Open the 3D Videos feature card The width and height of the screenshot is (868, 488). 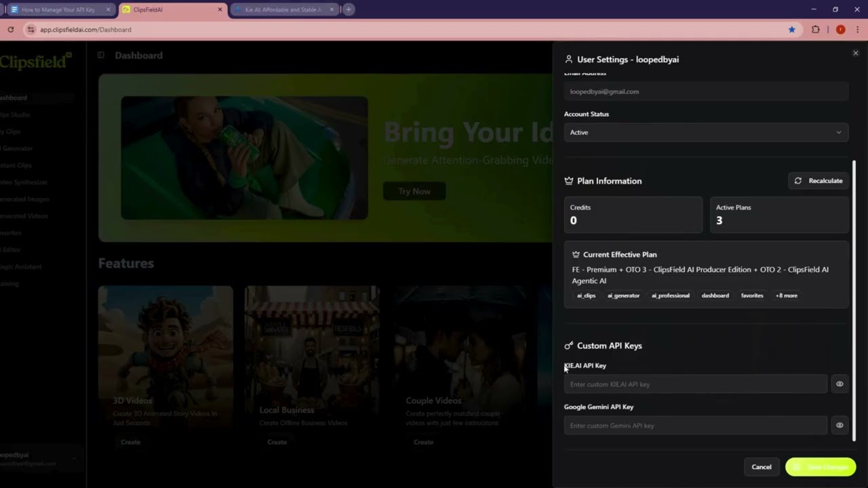[x=165, y=369]
